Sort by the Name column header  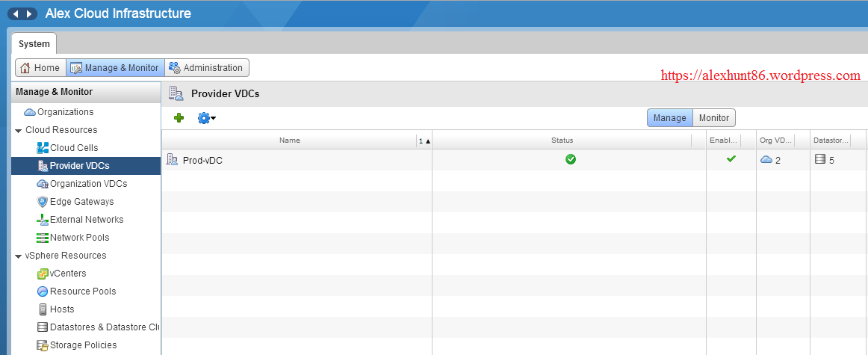click(289, 141)
